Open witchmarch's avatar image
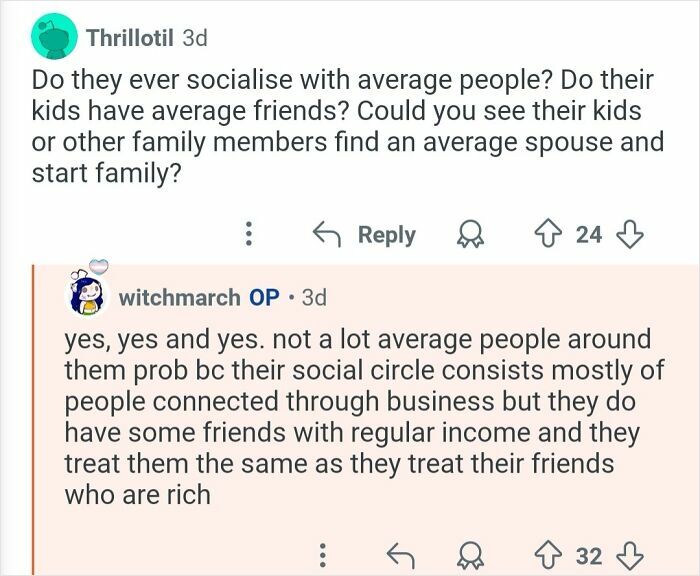 pos(89,292)
